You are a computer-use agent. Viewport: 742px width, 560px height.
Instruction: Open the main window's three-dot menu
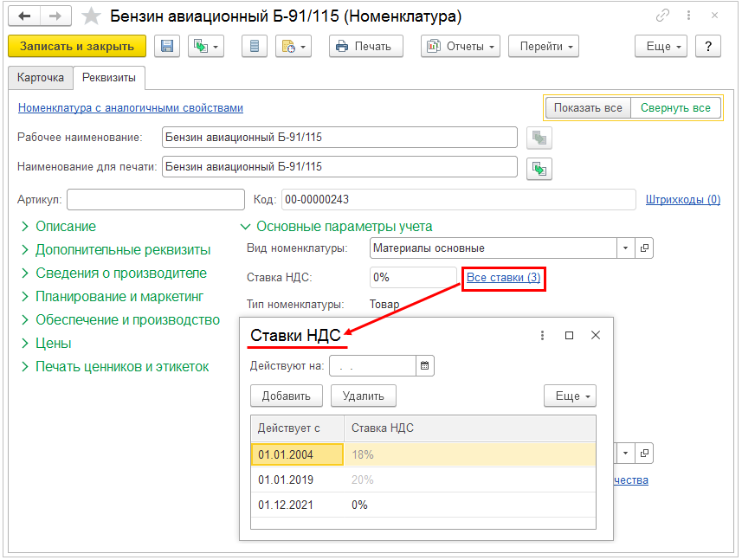pyautogui.click(x=688, y=16)
